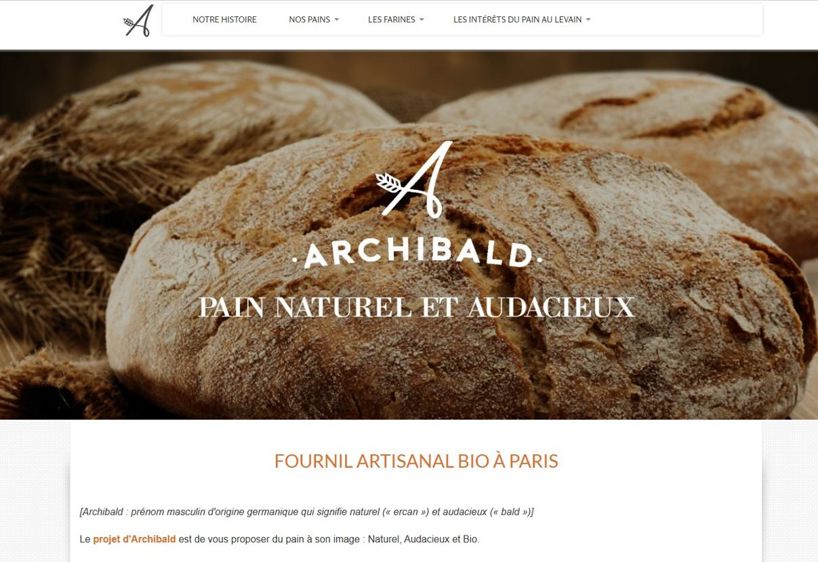
Task: Select the Nos Pains menu label
Action: 309,19
